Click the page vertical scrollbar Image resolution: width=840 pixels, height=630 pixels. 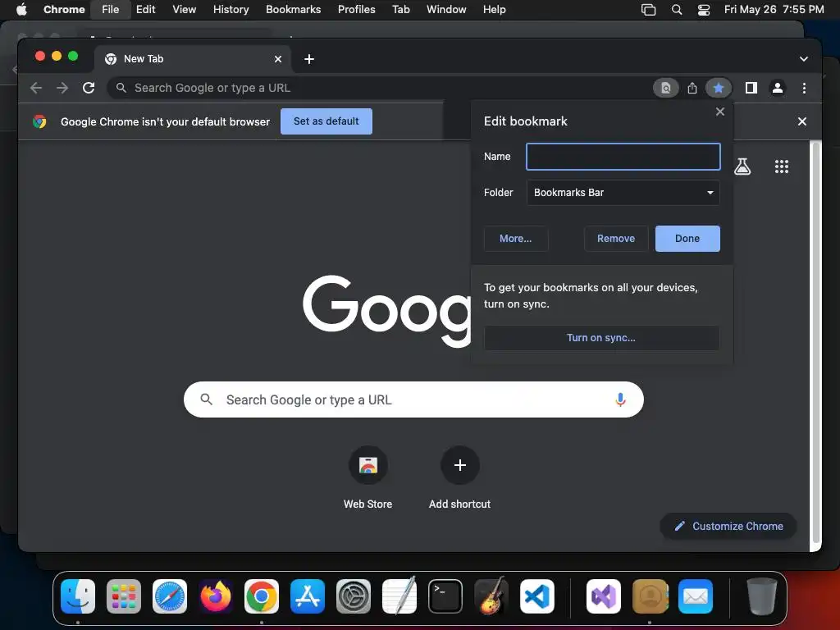click(816, 343)
